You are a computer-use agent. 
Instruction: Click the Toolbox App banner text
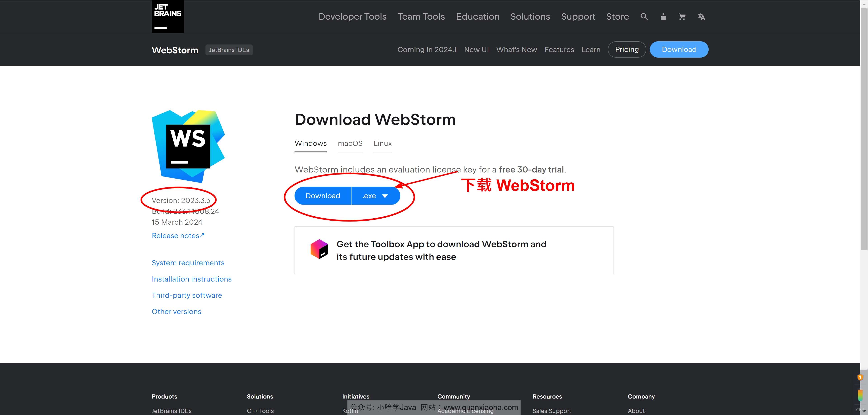(441, 250)
